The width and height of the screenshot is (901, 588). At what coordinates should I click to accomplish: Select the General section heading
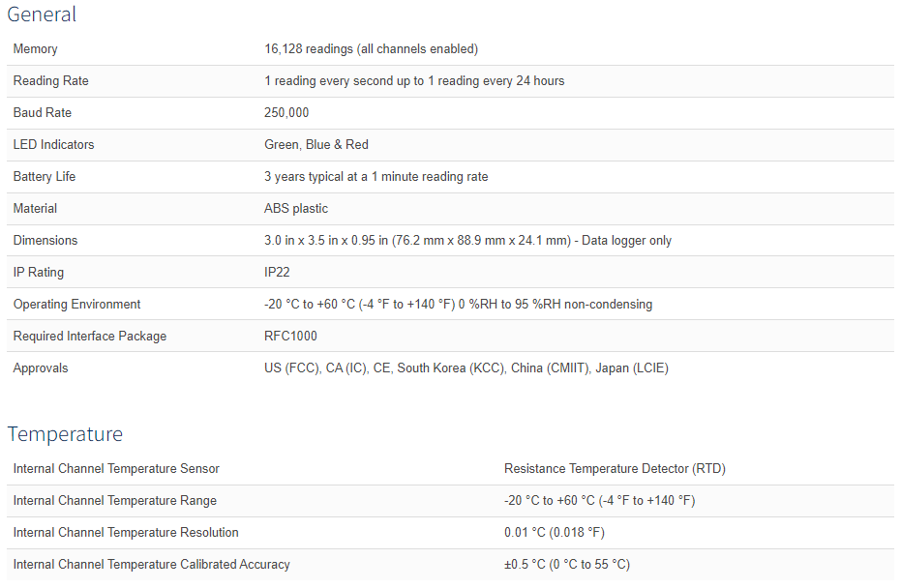(x=42, y=15)
